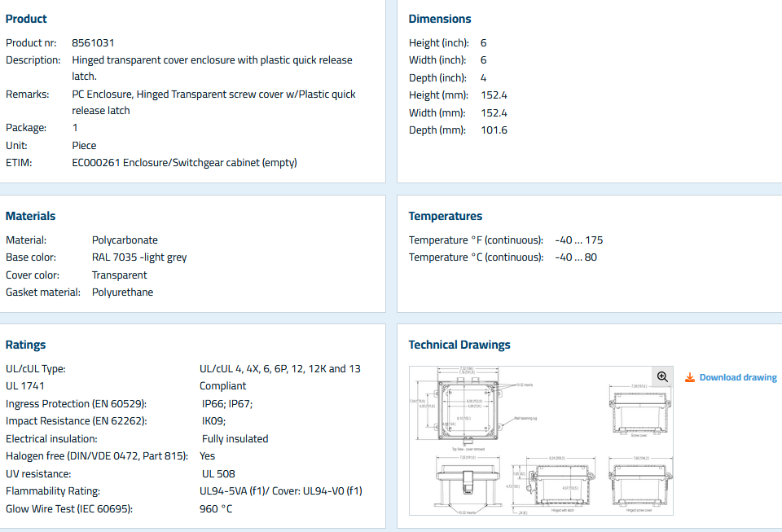This screenshot has height=532, width=782.
Task: Click the Polycarbonate material value
Action: pos(125,240)
